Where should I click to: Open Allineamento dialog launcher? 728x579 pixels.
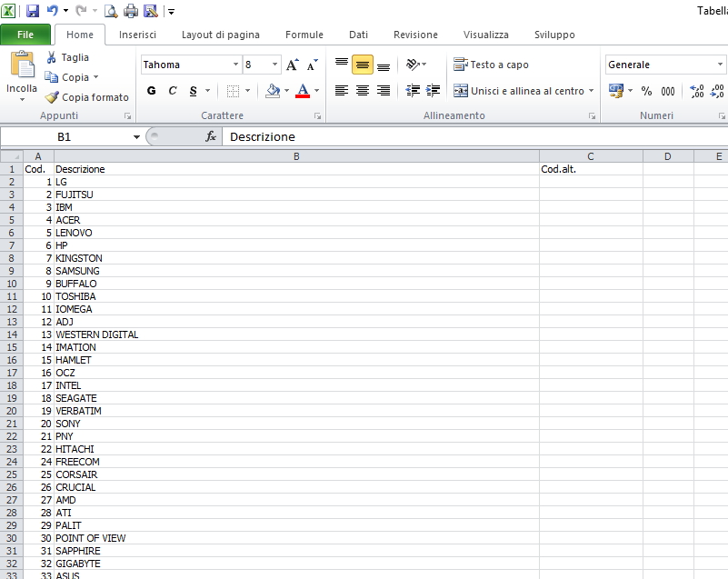point(592,116)
